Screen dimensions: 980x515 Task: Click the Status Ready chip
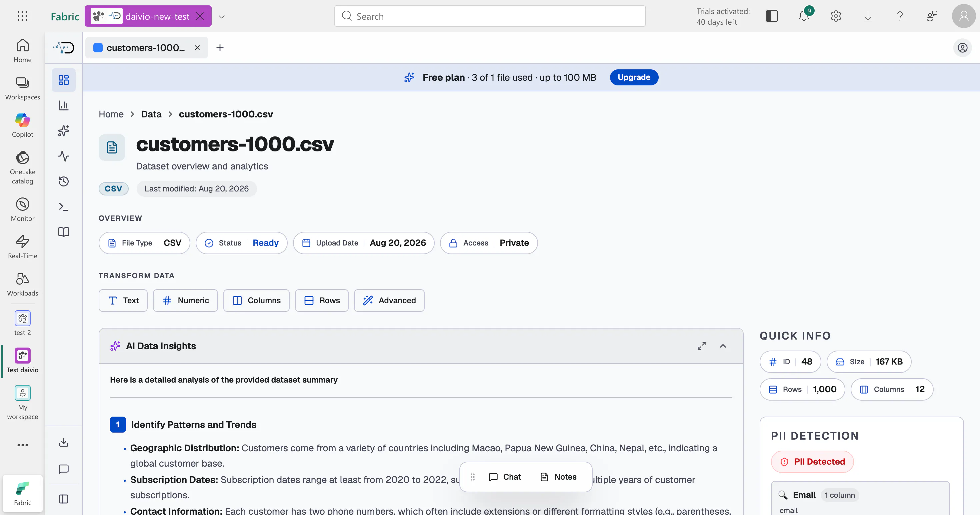(x=242, y=243)
